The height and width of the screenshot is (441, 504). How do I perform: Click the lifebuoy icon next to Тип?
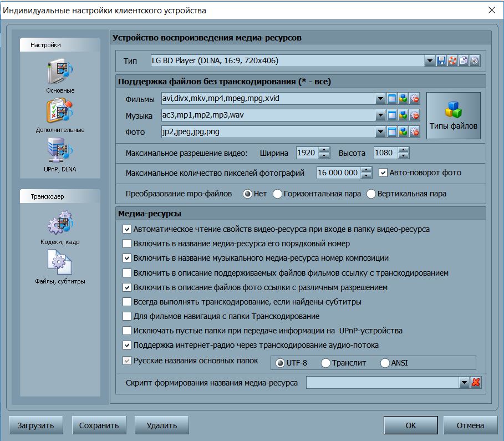(x=452, y=60)
